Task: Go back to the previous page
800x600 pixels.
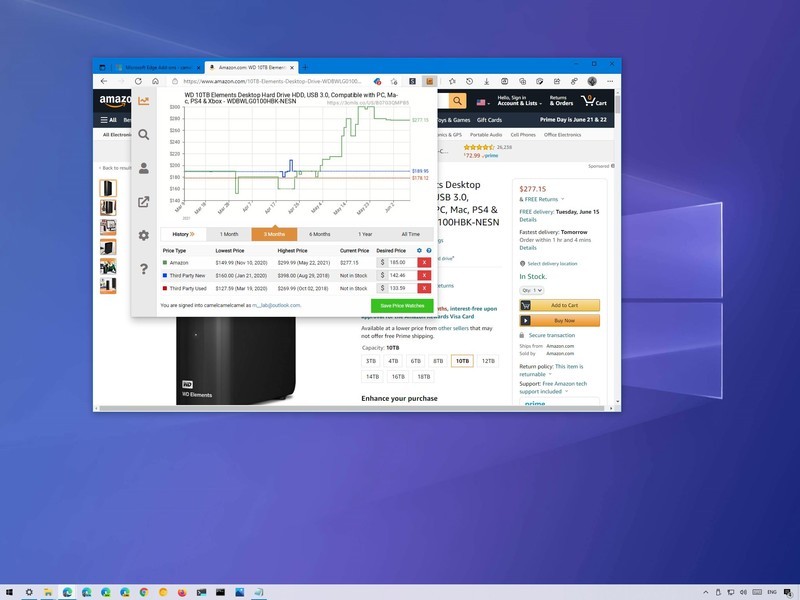Action: [x=104, y=81]
